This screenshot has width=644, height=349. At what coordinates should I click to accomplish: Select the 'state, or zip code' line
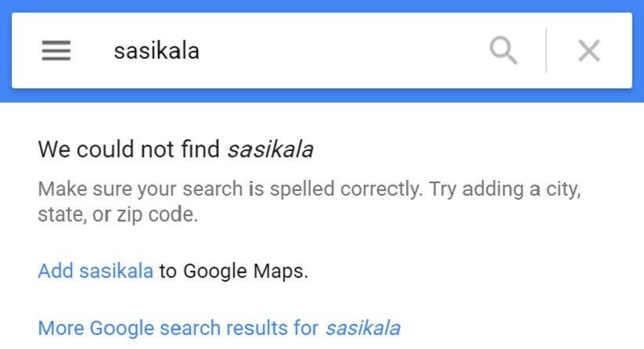pyautogui.click(x=118, y=214)
